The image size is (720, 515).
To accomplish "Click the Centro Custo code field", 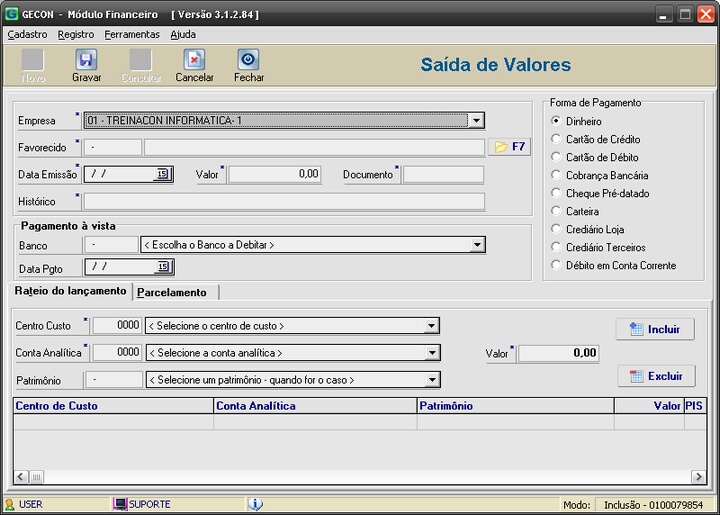I will point(117,325).
